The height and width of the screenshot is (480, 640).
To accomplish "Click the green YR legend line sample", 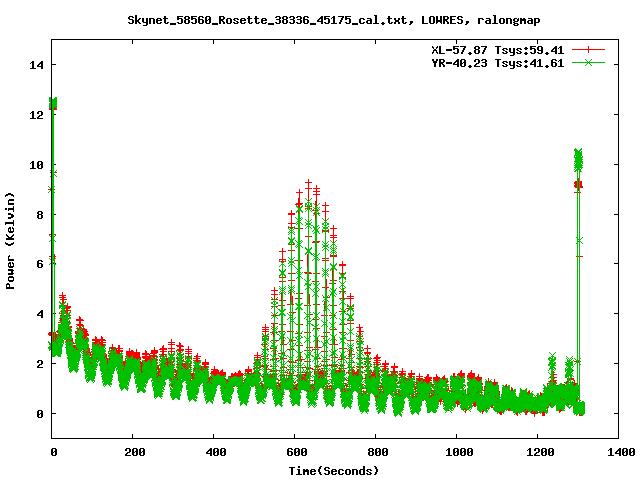I will (x=588, y=62).
